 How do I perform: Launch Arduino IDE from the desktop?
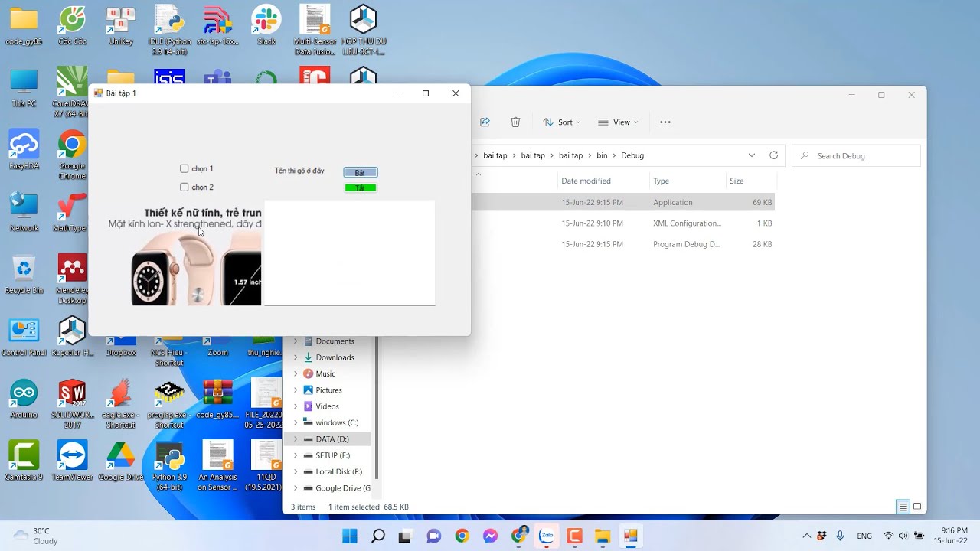coord(24,399)
